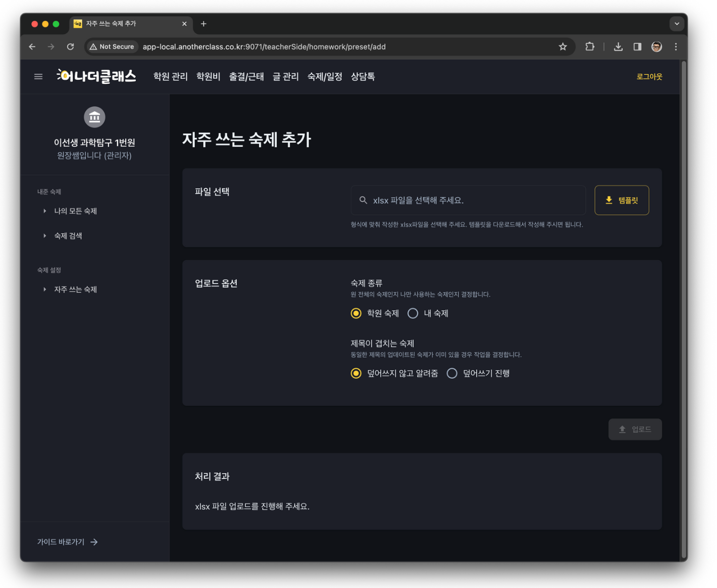Open the 글 관리 menu
This screenshot has height=588, width=717.
coord(286,77)
